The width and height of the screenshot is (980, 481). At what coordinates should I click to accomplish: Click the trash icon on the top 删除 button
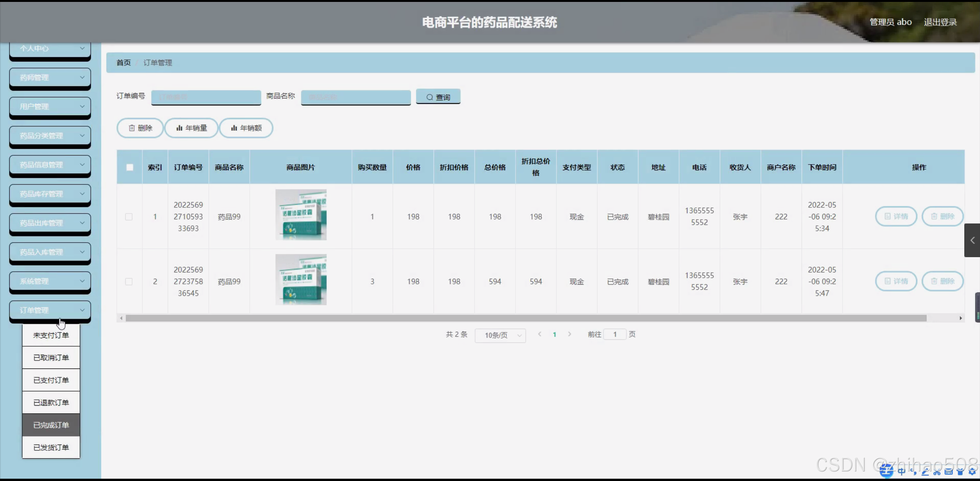tap(131, 128)
